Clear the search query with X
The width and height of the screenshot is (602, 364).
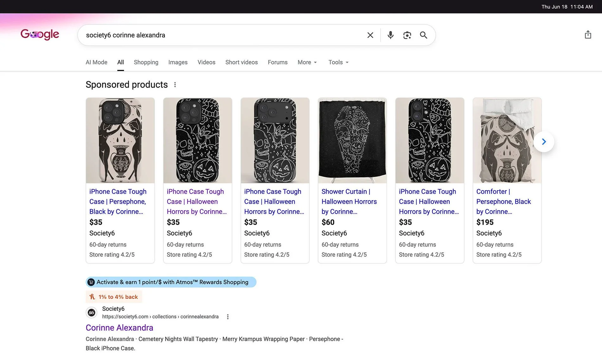370,35
